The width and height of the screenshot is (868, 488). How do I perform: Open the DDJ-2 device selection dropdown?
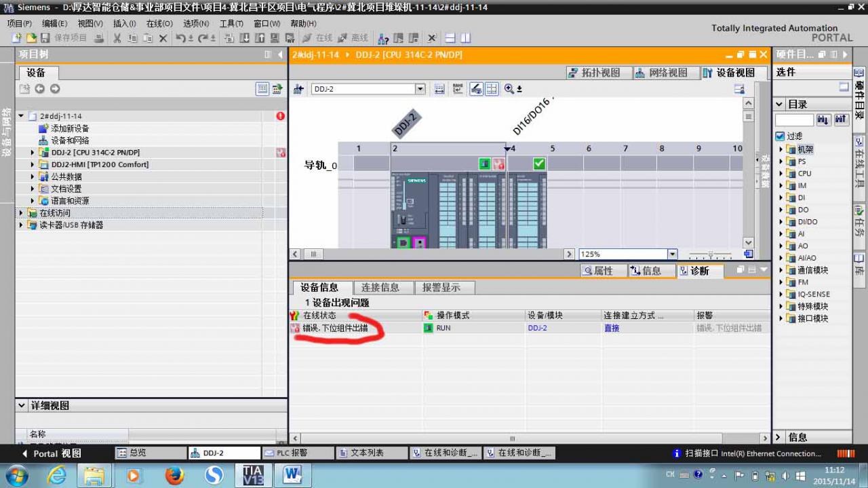tap(420, 89)
